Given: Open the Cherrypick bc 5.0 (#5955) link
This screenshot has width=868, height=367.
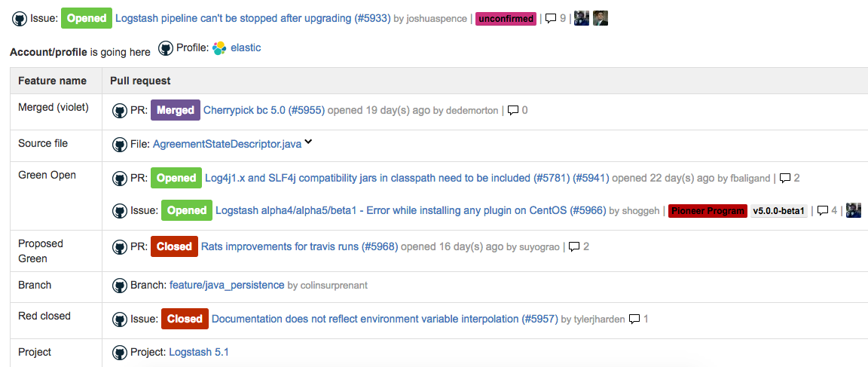Looking at the screenshot, I should 264,110.
